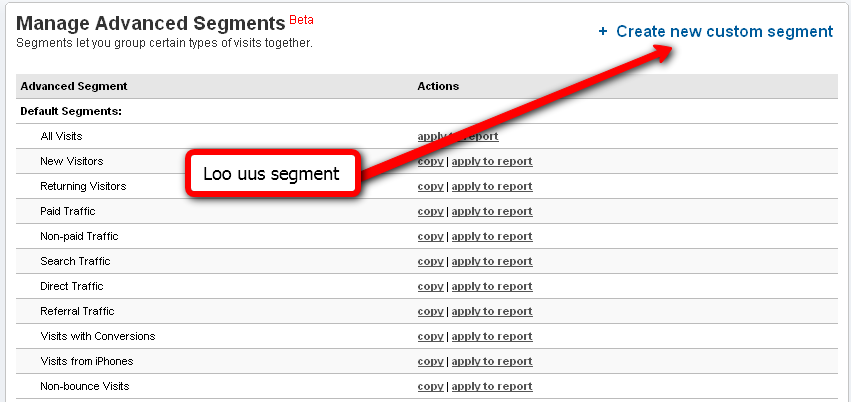Apply Search Traffic segment to report
This screenshot has height=402, width=851.
pyautogui.click(x=492, y=261)
